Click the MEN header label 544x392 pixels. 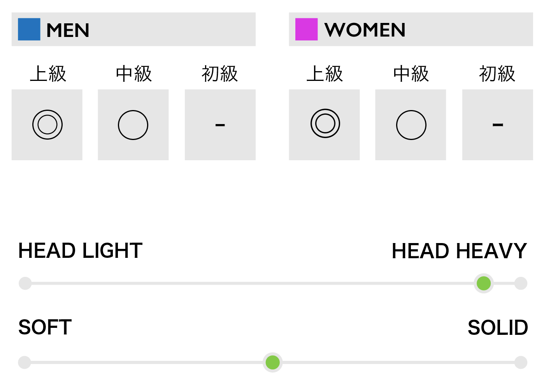tap(68, 30)
